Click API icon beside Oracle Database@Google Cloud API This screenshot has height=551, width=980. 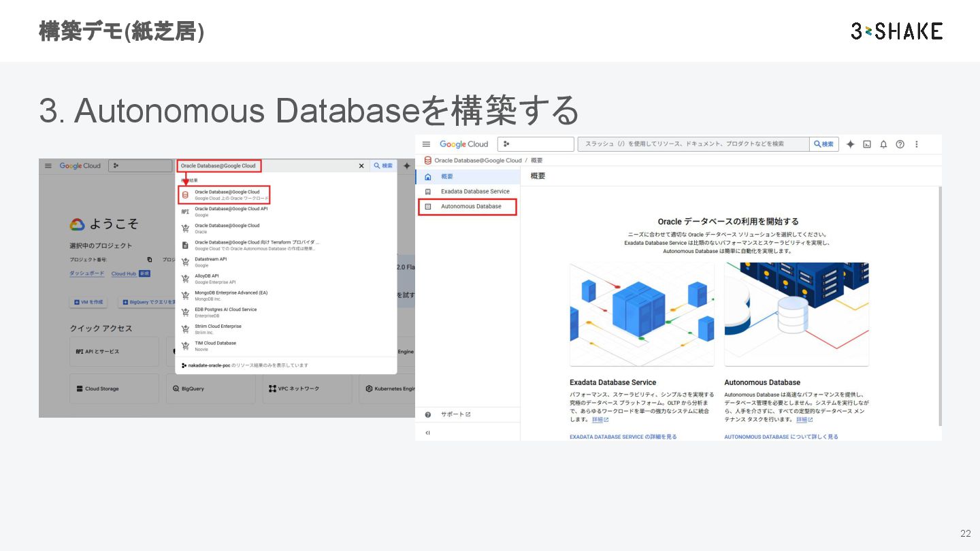[x=185, y=212]
